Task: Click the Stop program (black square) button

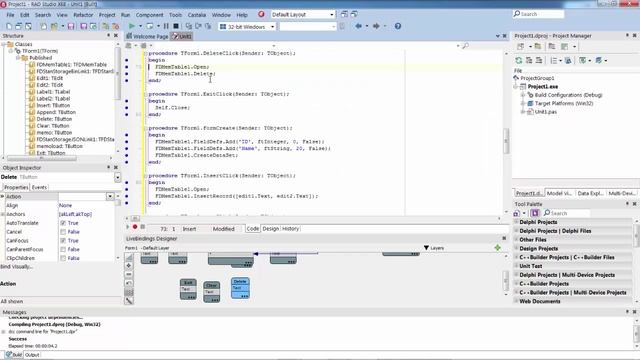Action: (x=176, y=26)
